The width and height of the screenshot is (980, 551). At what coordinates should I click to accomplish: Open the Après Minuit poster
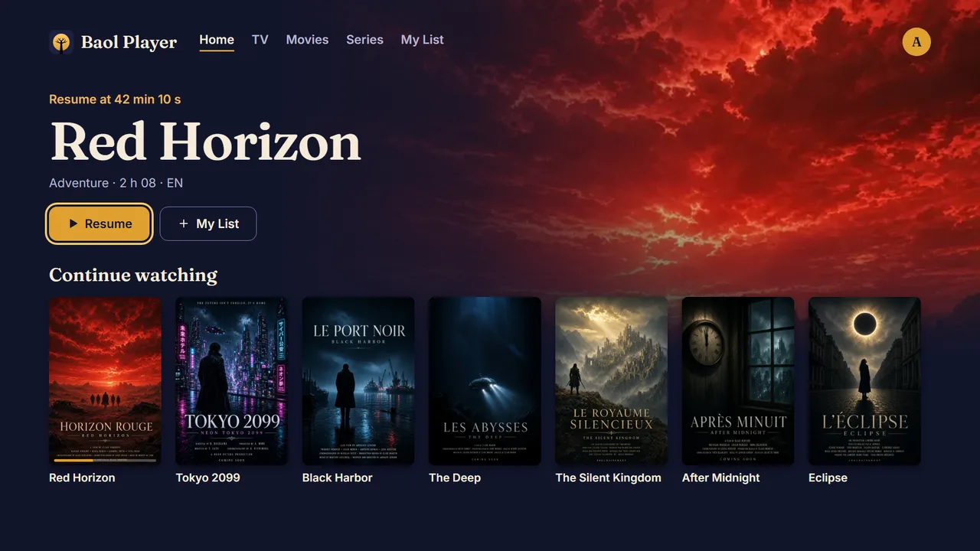[738, 381]
